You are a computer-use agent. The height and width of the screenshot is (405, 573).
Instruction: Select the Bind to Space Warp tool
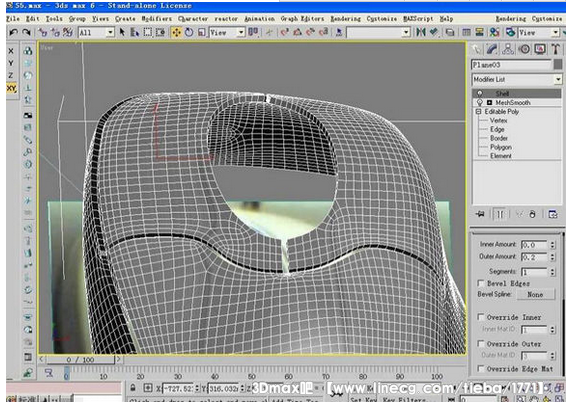coord(68,33)
